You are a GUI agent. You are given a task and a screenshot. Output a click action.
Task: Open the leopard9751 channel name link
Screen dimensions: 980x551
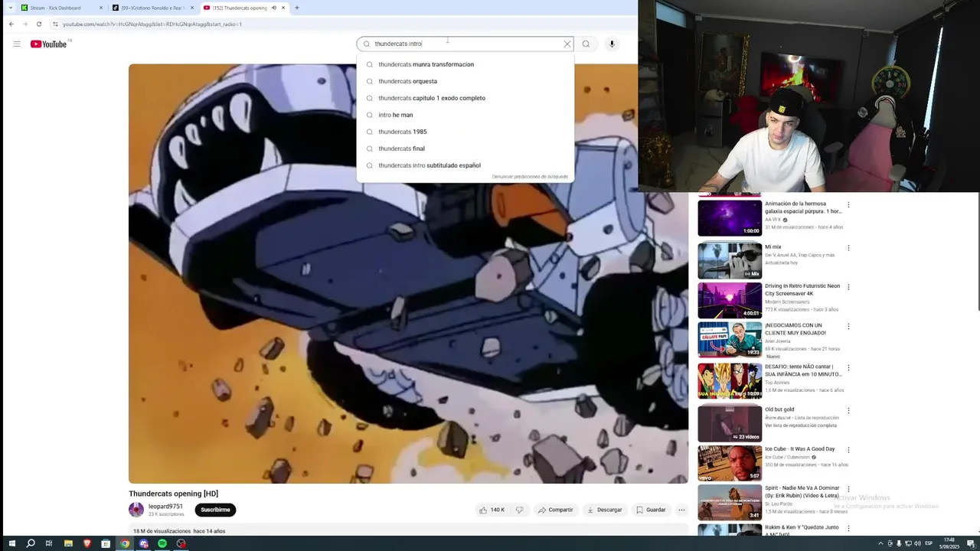[x=165, y=507]
